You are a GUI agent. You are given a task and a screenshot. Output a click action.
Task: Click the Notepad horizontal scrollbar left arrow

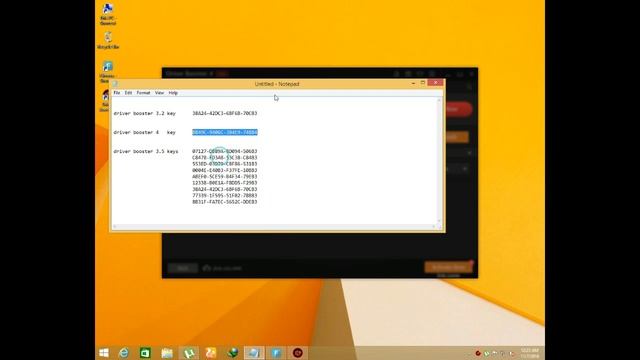115,227
